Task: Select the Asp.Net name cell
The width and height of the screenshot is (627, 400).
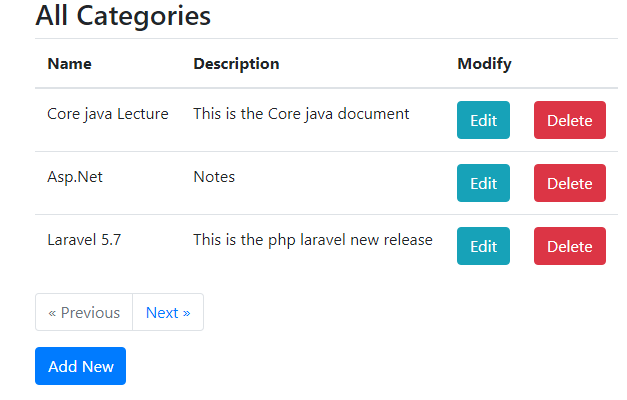Action: click(x=75, y=177)
